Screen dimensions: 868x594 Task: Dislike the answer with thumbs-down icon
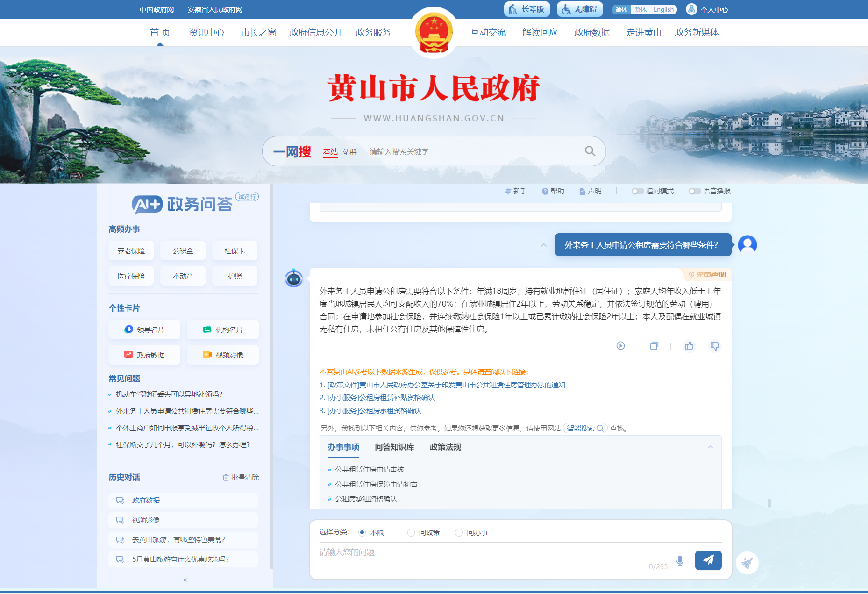(x=715, y=346)
